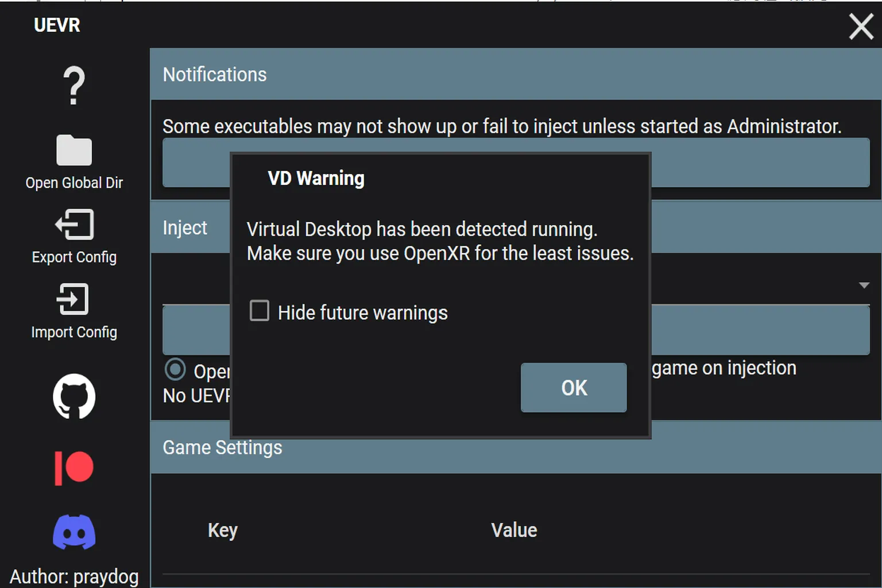Viewport: 882px width, 588px height.
Task: Collapse the Game Settings section header
Action: pyautogui.click(x=516, y=448)
